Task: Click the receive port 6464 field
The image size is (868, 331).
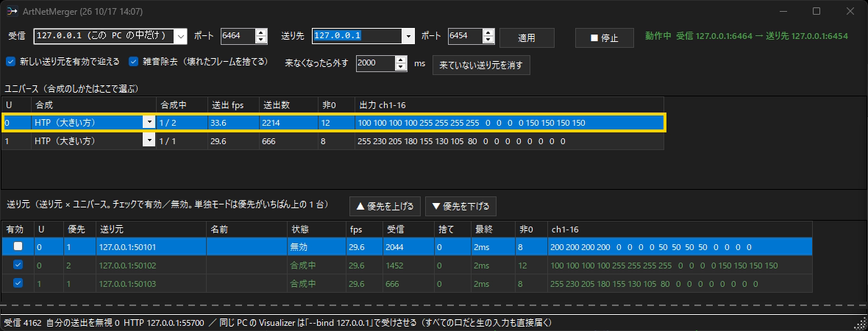Action: click(238, 36)
